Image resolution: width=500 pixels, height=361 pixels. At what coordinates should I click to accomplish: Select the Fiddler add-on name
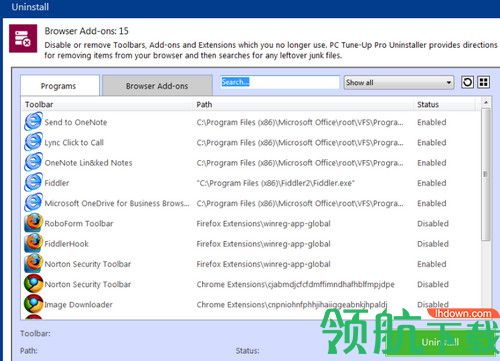[x=57, y=183]
